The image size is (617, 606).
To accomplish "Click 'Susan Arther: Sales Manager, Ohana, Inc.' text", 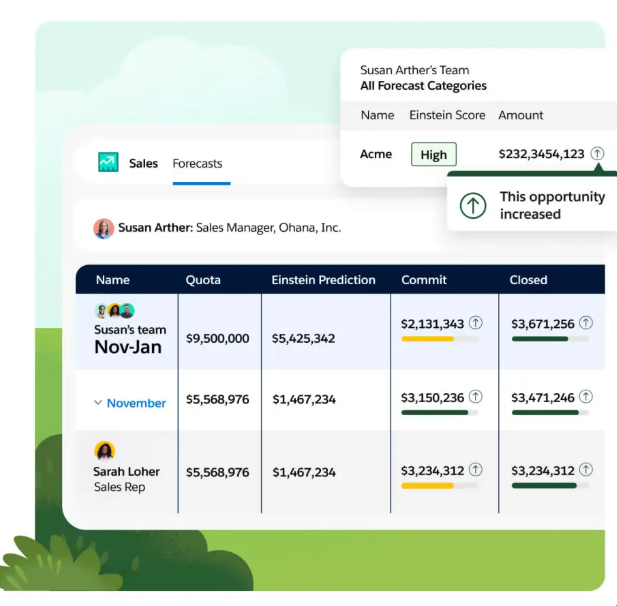I will point(229,228).
